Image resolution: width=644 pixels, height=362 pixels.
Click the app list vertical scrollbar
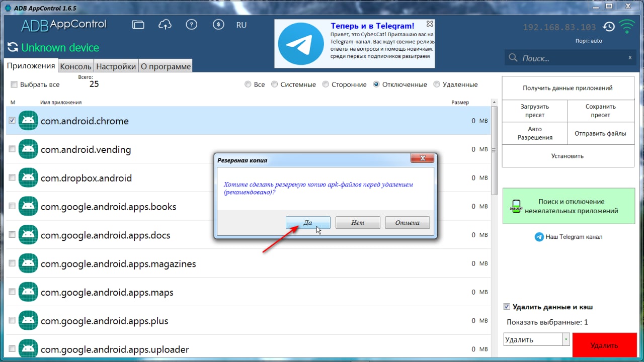tap(494, 150)
